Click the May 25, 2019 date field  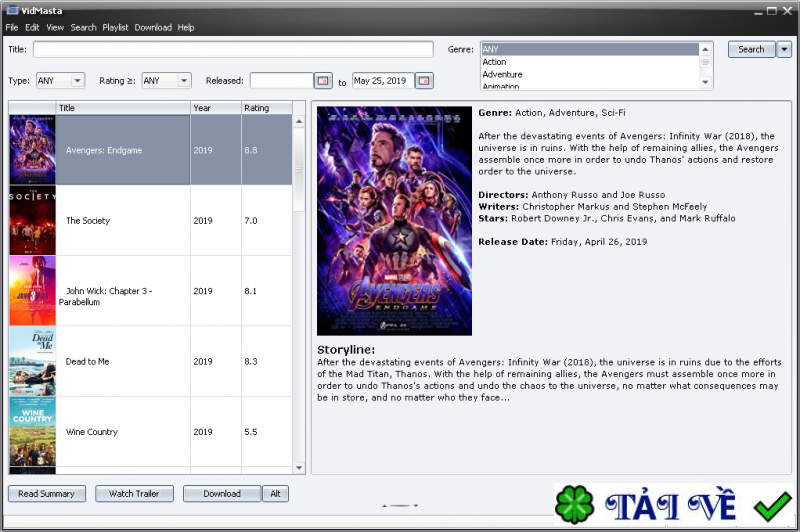[x=383, y=81]
